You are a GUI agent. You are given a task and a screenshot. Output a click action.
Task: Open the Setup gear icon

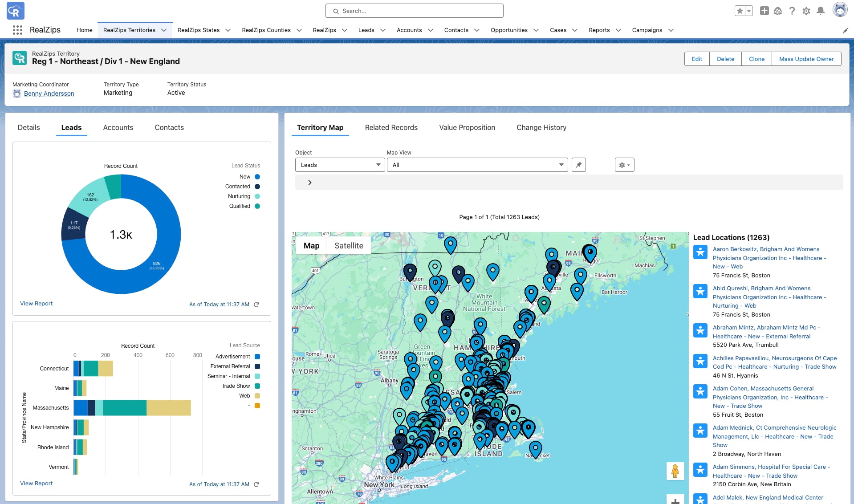(806, 11)
